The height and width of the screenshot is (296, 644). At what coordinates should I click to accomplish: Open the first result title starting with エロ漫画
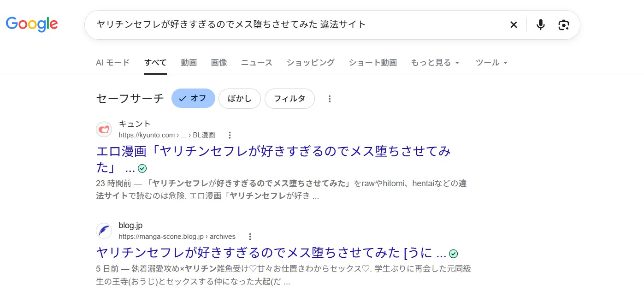[x=273, y=159]
